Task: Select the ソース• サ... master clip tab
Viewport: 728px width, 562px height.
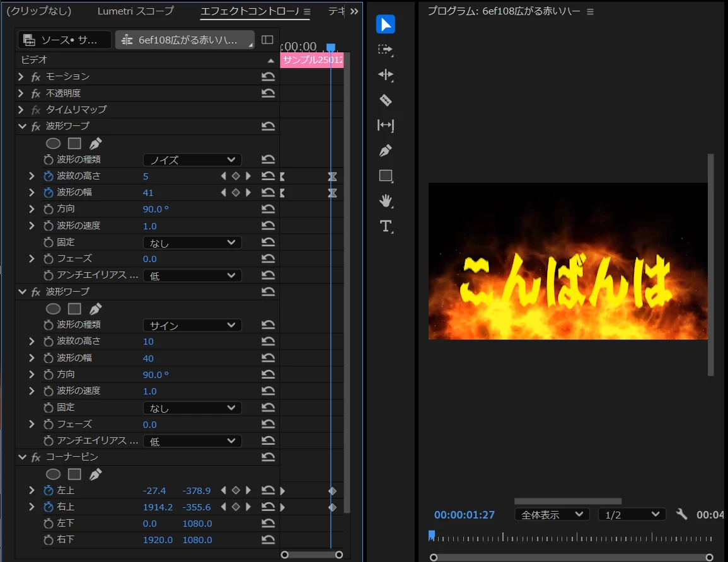Action: [x=64, y=40]
